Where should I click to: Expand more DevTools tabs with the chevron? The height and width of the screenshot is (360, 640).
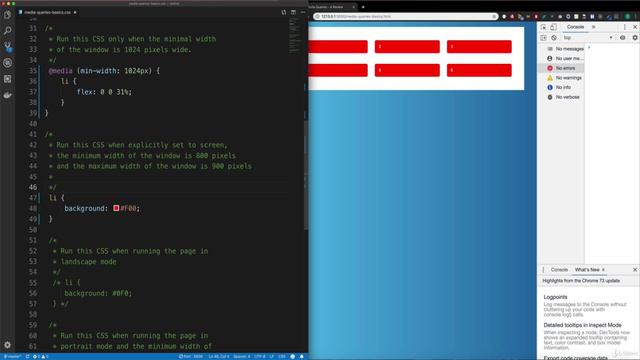[593, 27]
